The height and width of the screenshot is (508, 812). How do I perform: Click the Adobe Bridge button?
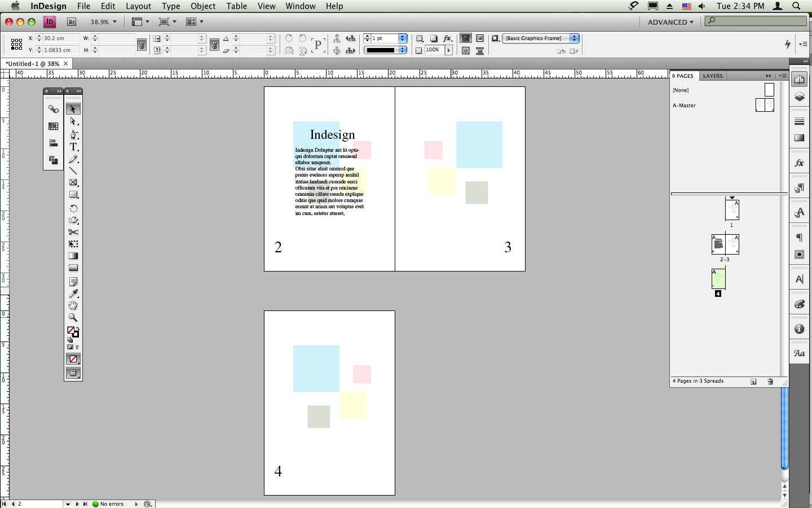[x=72, y=22]
